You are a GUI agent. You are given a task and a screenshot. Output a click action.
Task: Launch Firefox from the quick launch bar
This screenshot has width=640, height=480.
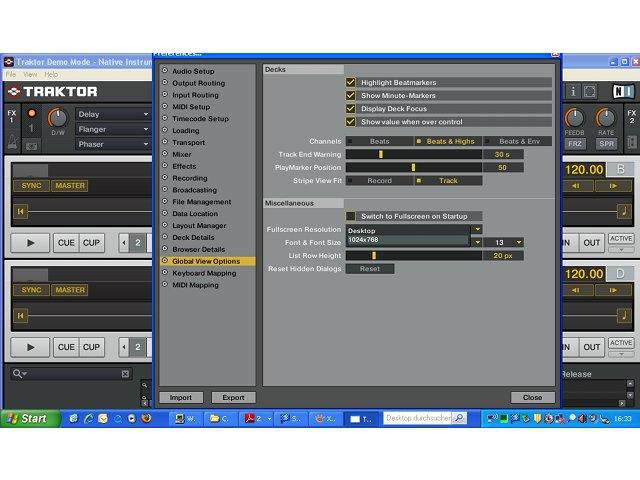pos(146,418)
